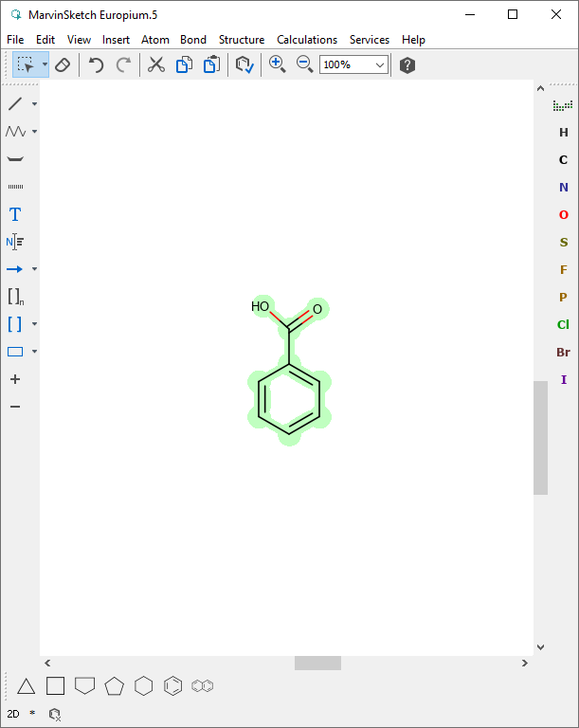Toggle the rectangle selection tool

(x=25, y=64)
